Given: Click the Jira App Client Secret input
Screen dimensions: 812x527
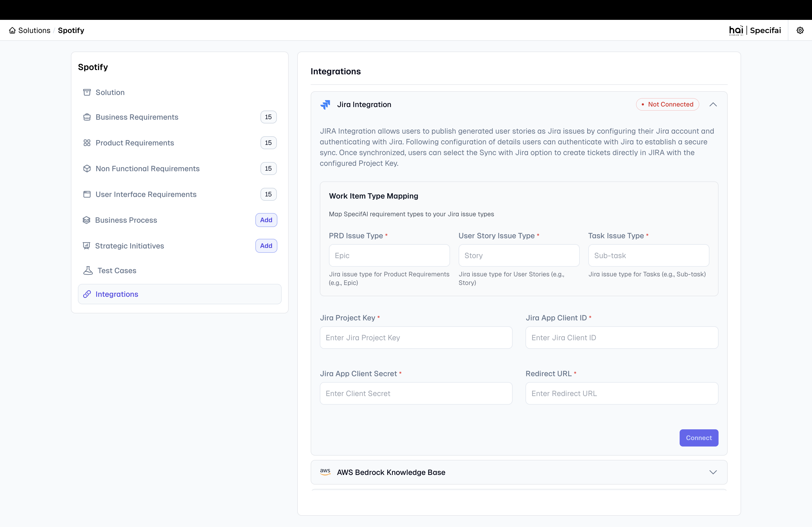Looking at the screenshot, I should point(416,393).
